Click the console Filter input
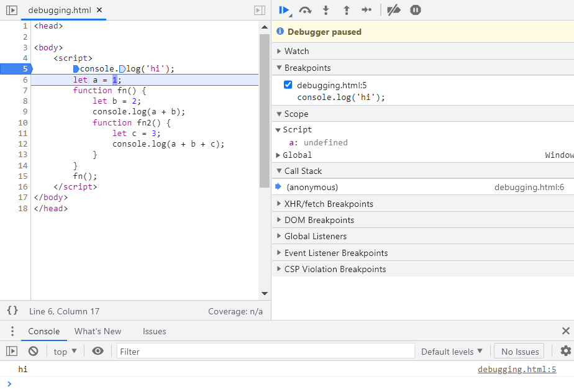This screenshot has width=574, height=392. [266, 352]
